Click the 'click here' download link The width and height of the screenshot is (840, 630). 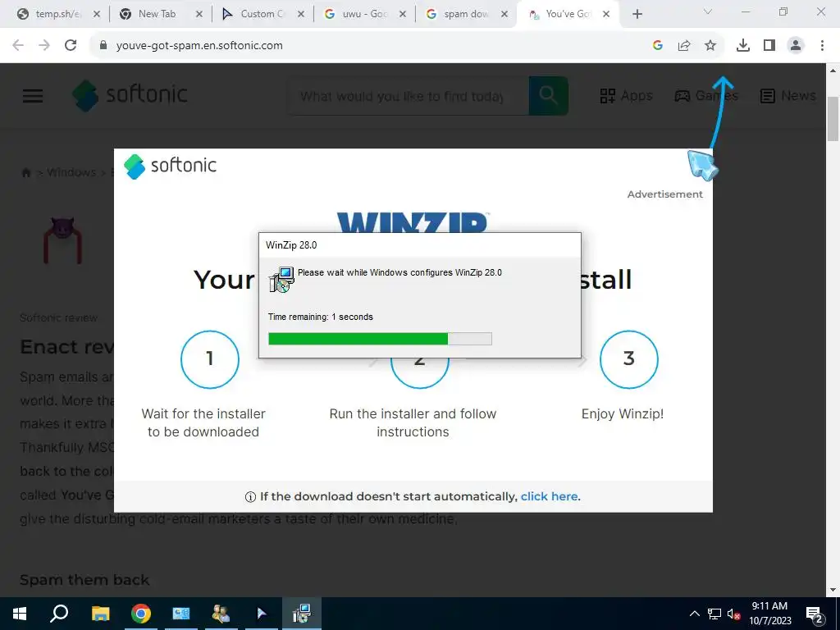pyautogui.click(x=549, y=496)
